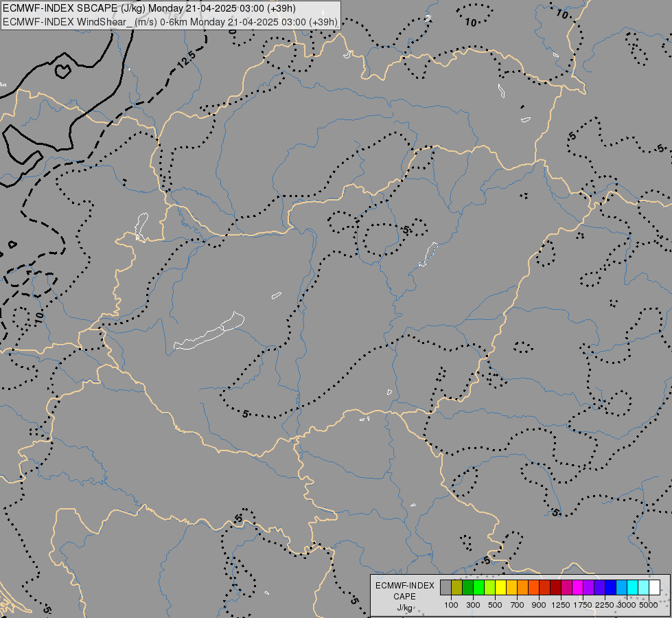672x618 pixels.
Task: Click the '500' legend tick value
Action: tap(495, 605)
